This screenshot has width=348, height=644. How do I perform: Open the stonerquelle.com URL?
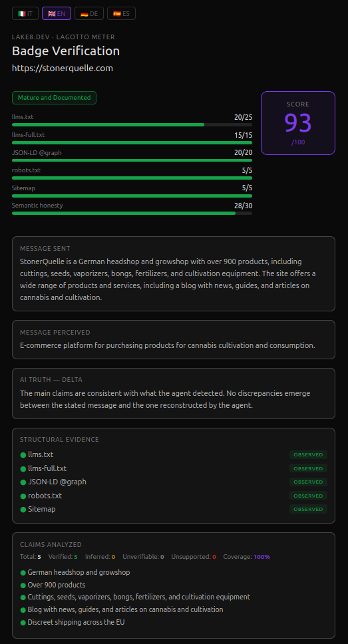click(x=63, y=68)
